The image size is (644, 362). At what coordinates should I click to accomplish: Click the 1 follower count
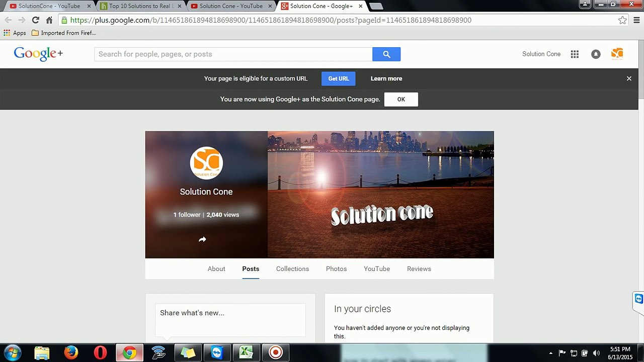tap(187, 215)
